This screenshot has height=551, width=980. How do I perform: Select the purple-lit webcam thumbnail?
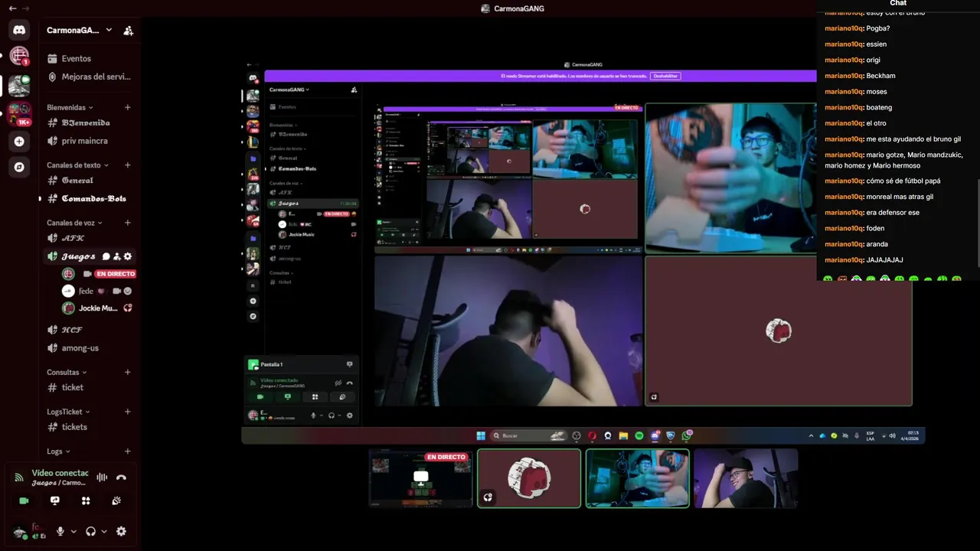pos(746,478)
